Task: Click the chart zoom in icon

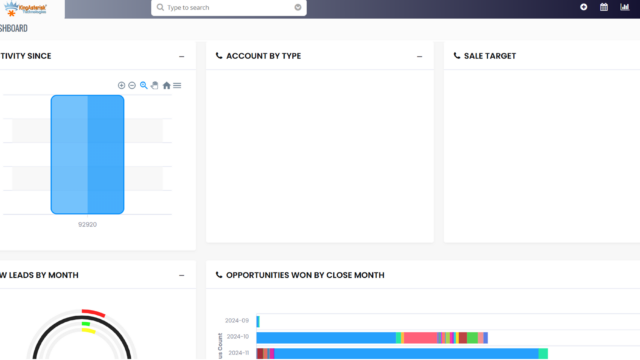Action: point(121,85)
